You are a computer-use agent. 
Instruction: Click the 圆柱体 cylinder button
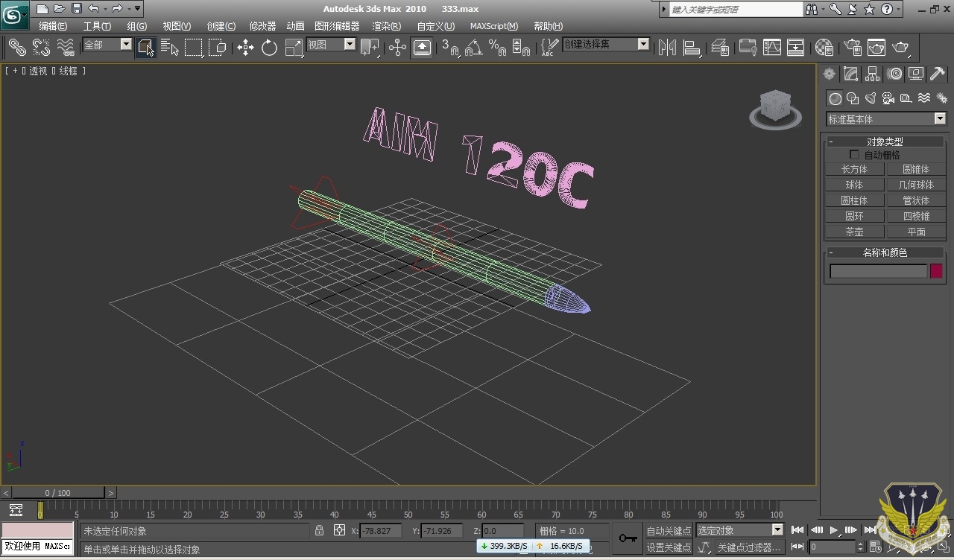click(x=854, y=200)
